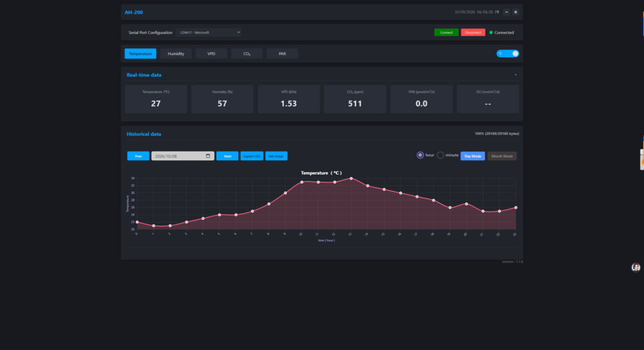Screen dimensions: 644x350
Task: Click the chart data point at hour 2
Action: 170,226
